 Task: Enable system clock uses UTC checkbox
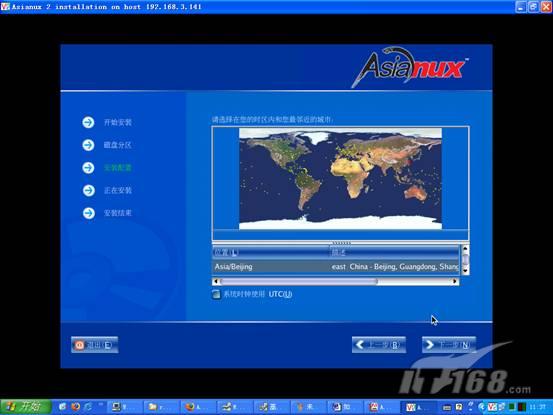(216, 294)
